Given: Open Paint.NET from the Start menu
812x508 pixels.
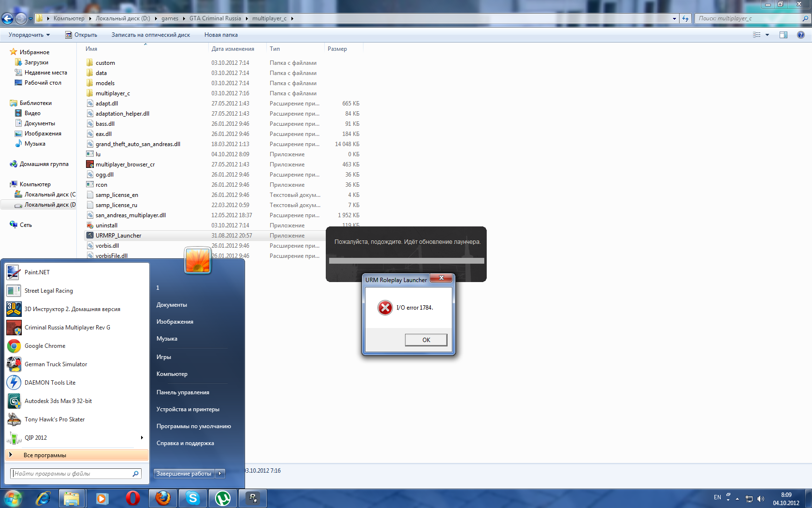Looking at the screenshot, I should coord(76,272).
